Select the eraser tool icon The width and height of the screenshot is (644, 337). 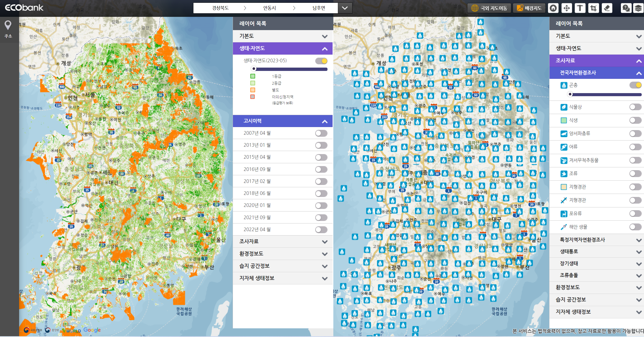click(607, 8)
